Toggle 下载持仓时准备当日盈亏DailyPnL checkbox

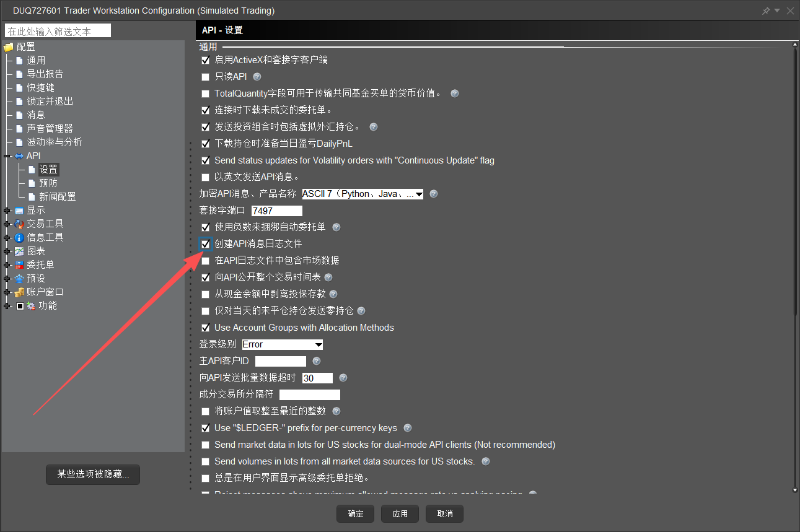206,144
